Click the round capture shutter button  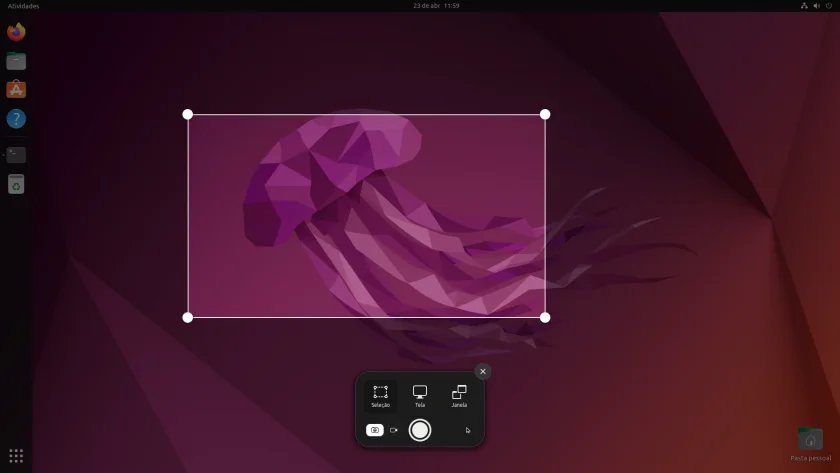click(x=420, y=430)
